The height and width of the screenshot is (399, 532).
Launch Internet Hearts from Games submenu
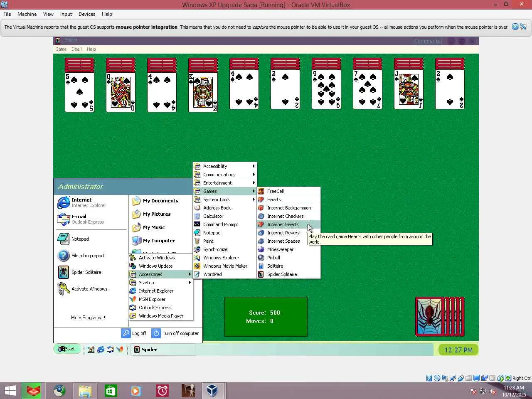click(289, 224)
